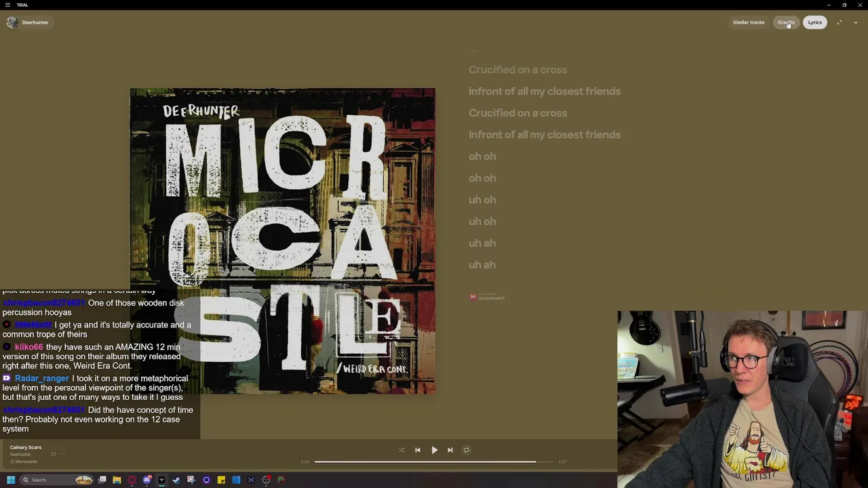The height and width of the screenshot is (488, 868).
Task: Jump to first 'uh ah' lyric line
Action: 482,243
